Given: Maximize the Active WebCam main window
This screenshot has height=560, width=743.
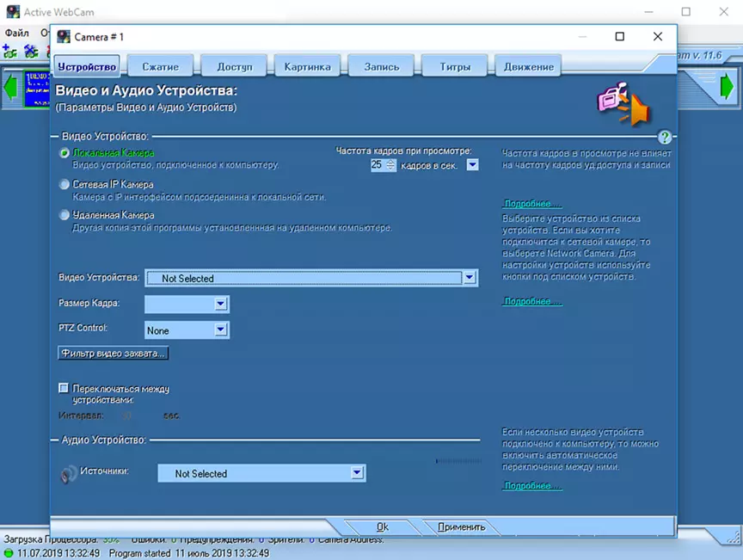Looking at the screenshot, I should coord(685,12).
